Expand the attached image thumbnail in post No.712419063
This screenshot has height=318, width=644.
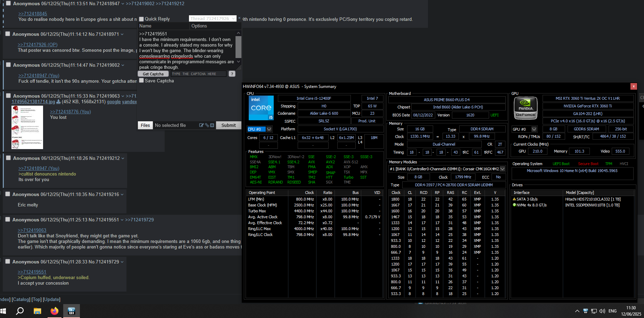point(27,127)
